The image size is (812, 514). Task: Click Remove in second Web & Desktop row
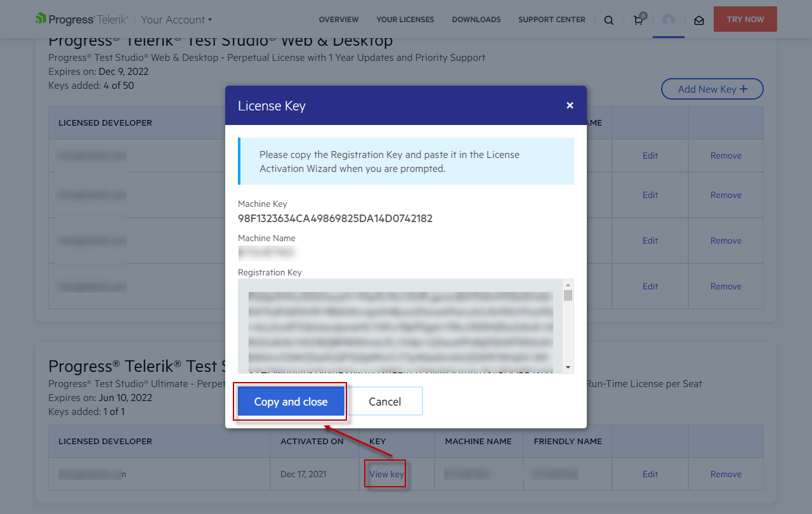point(726,195)
